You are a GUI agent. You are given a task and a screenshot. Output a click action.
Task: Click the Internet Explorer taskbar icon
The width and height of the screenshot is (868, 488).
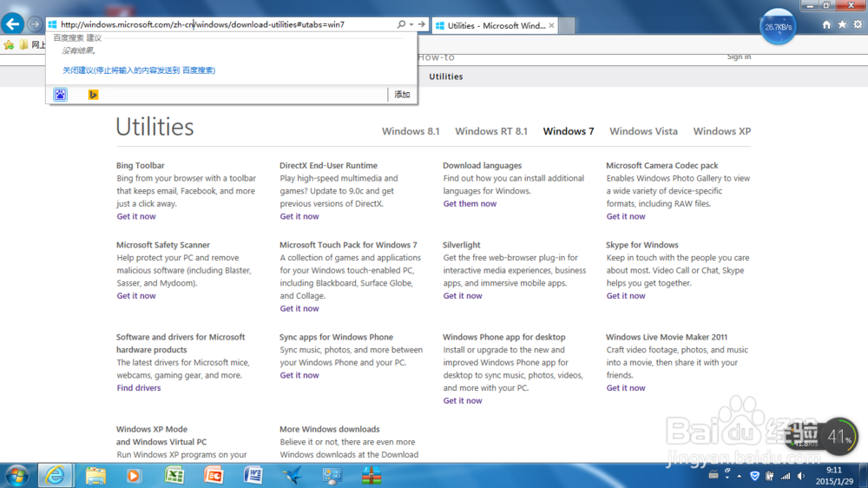(55, 476)
